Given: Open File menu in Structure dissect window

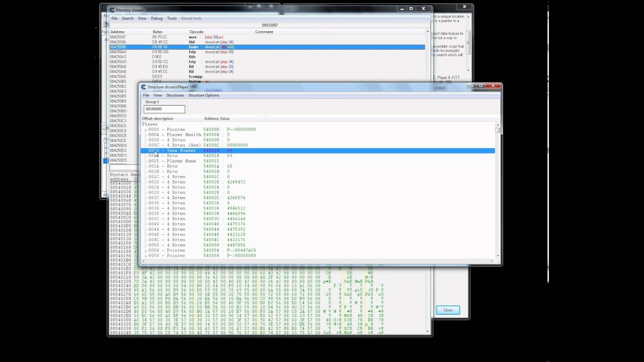Looking at the screenshot, I should 146,95.
